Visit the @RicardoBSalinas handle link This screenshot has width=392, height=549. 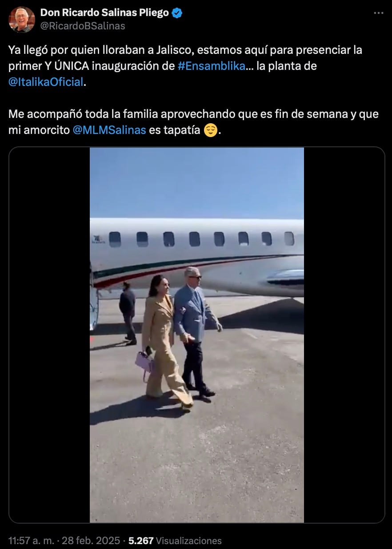click(x=83, y=26)
